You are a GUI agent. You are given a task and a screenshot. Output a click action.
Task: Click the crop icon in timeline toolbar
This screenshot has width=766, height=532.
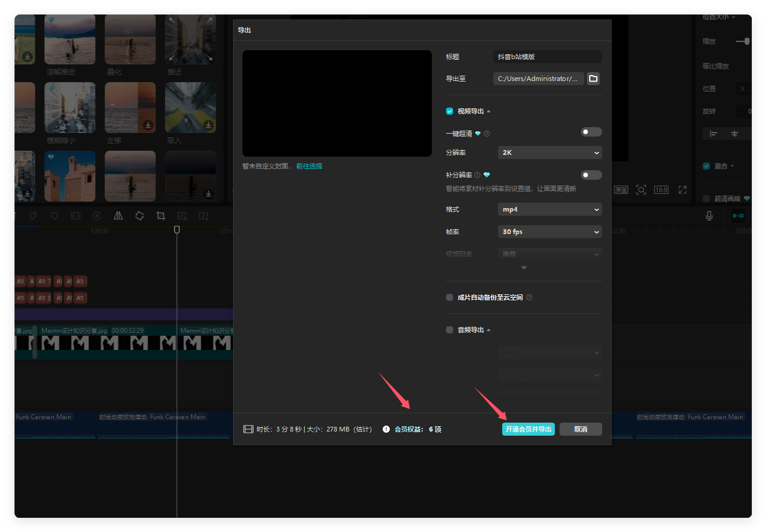coord(161,216)
